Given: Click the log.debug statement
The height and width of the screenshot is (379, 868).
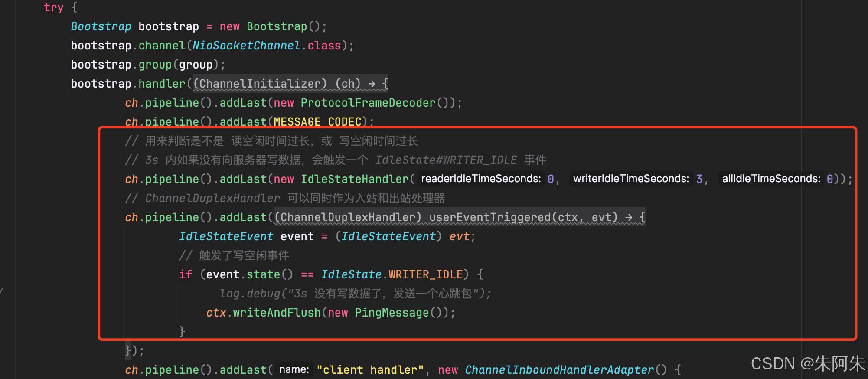Looking at the screenshot, I should click(x=356, y=294).
